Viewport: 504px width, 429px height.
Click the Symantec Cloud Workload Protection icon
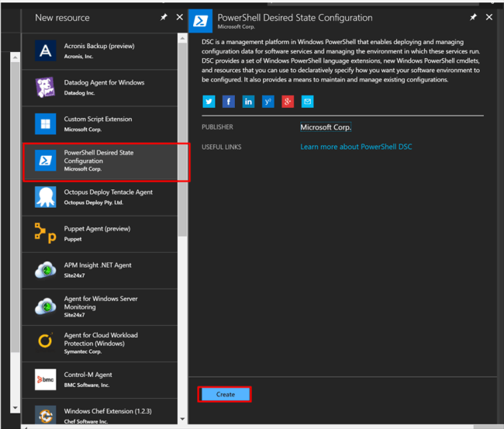(x=45, y=341)
